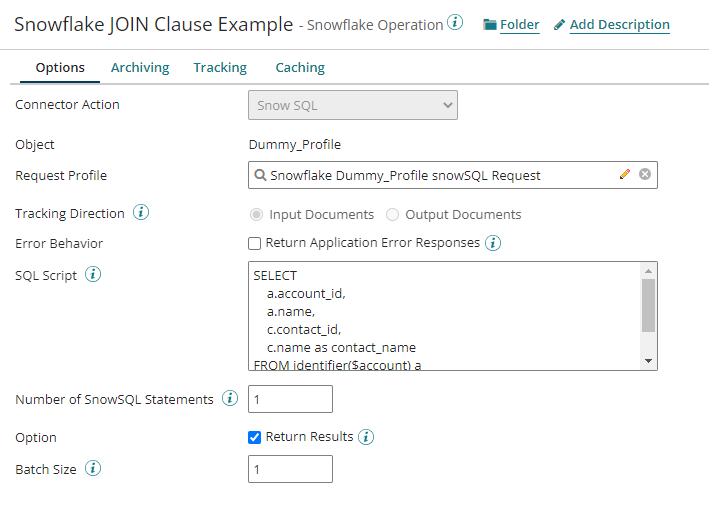
Task: Click the title Snowflake JOIN Clause Example
Action: (x=154, y=24)
